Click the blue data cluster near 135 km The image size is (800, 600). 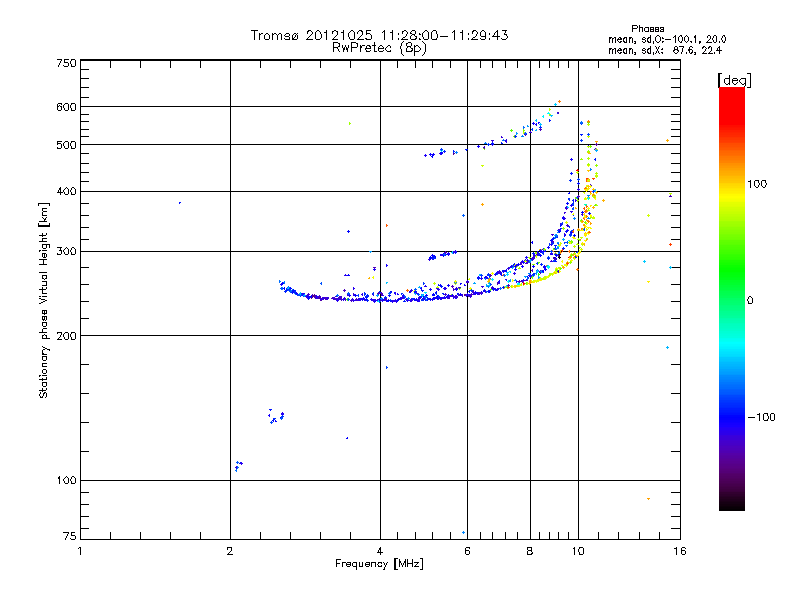click(x=276, y=416)
